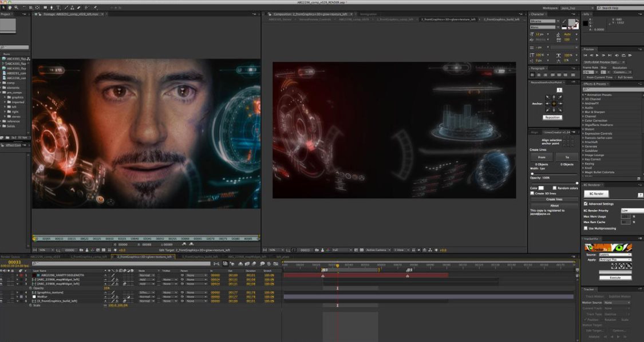
Task: Click the Reposition button
Action: (552, 117)
